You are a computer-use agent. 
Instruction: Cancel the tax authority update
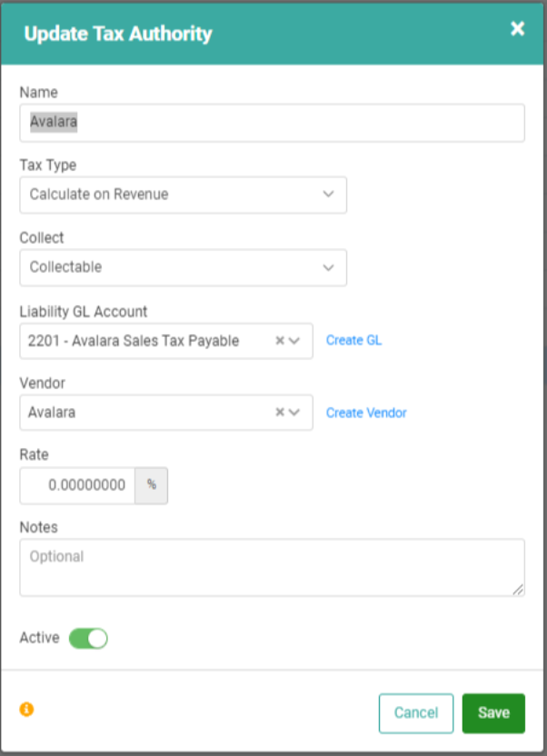click(415, 713)
